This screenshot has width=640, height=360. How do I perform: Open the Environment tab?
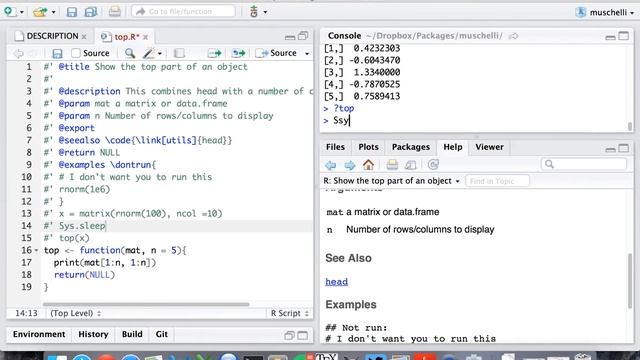click(39, 334)
